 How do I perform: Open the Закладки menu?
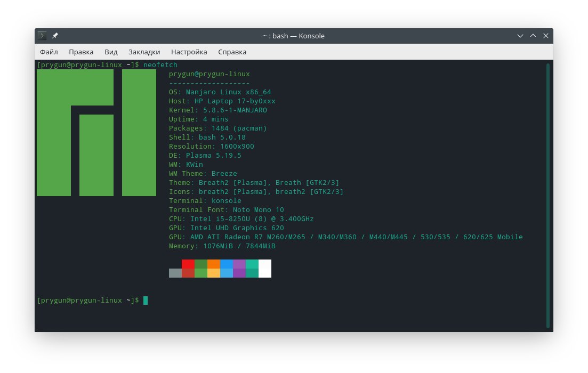(144, 52)
